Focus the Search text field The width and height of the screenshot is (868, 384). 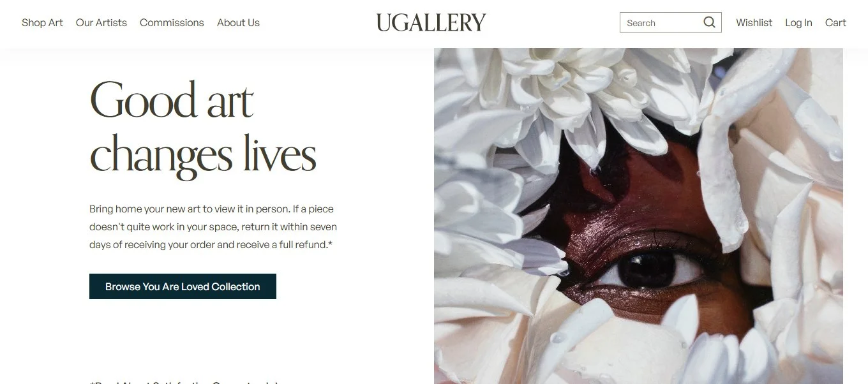point(662,22)
